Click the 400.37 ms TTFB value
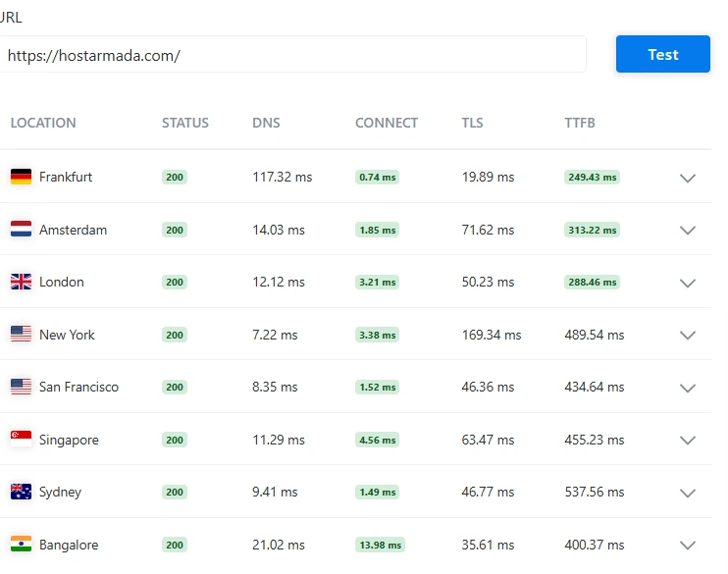Viewport: 728px width, 574px height. [595, 545]
